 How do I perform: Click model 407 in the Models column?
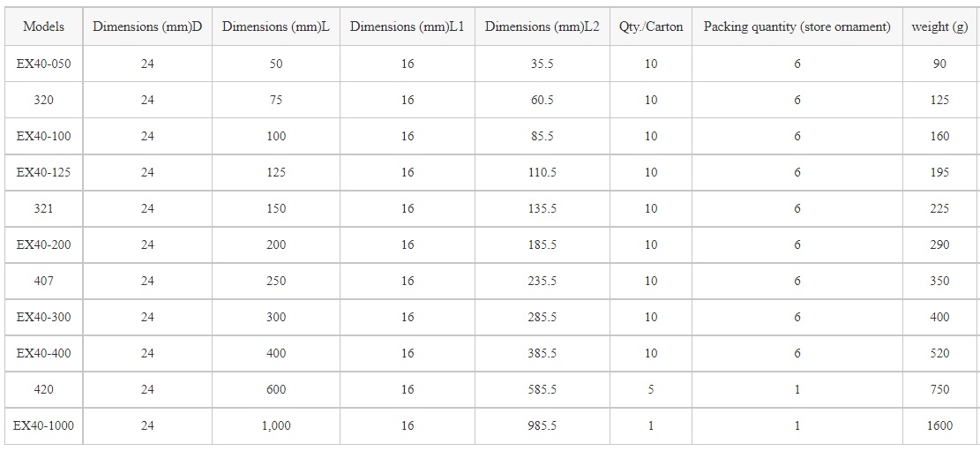pyautogui.click(x=43, y=281)
